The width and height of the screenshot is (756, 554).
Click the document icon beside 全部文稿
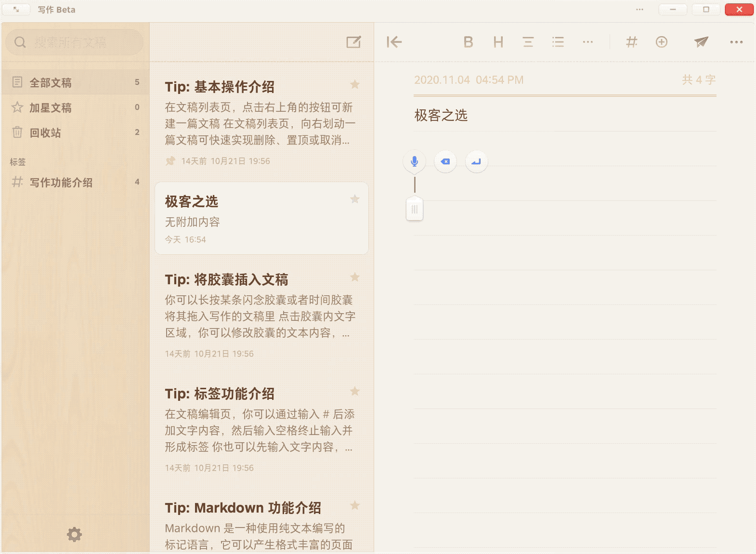[x=17, y=82]
